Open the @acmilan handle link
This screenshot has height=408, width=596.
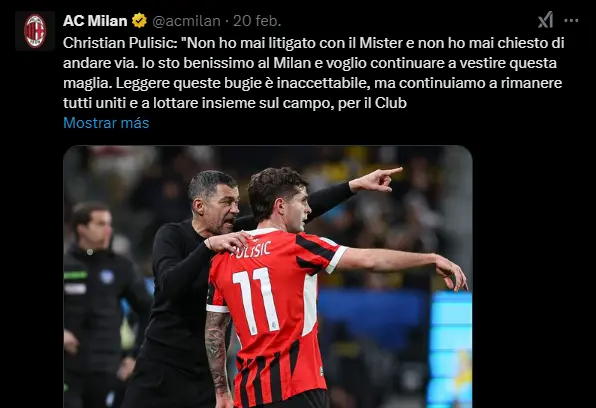(x=186, y=21)
